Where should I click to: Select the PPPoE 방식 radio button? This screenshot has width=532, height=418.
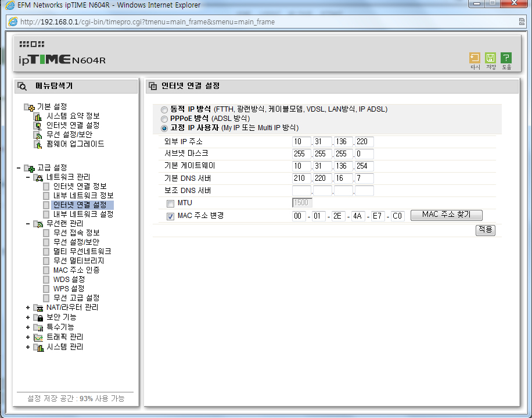pos(164,119)
